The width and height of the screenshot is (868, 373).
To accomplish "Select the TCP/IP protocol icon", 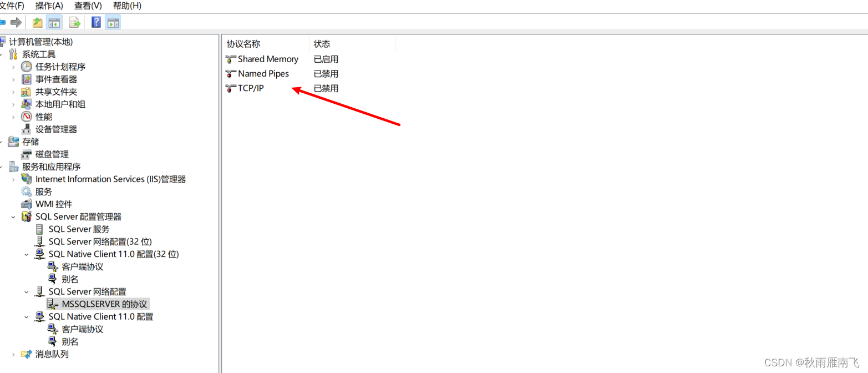I will point(230,88).
